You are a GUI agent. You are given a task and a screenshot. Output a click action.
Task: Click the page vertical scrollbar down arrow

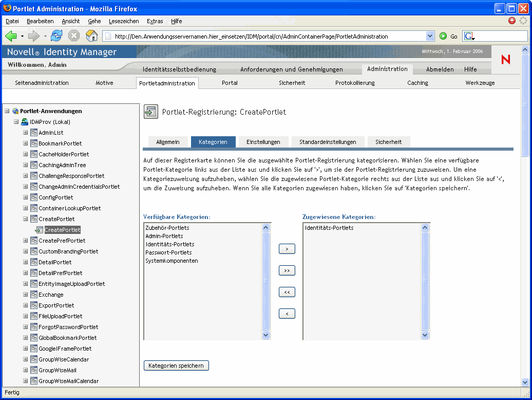525,383
